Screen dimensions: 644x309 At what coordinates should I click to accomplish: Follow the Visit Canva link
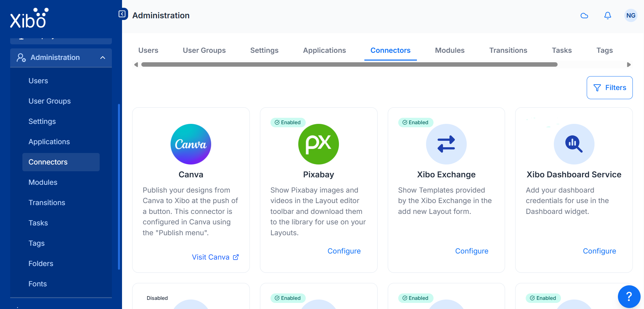[x=215, y=257]
